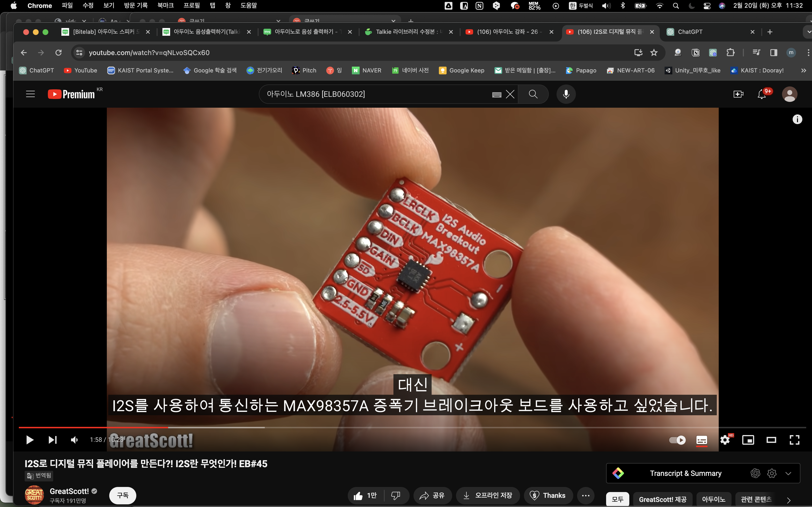Screen dimensions: 812x507
Task: Open video settings gear icon
Action: tap(725, 440)
